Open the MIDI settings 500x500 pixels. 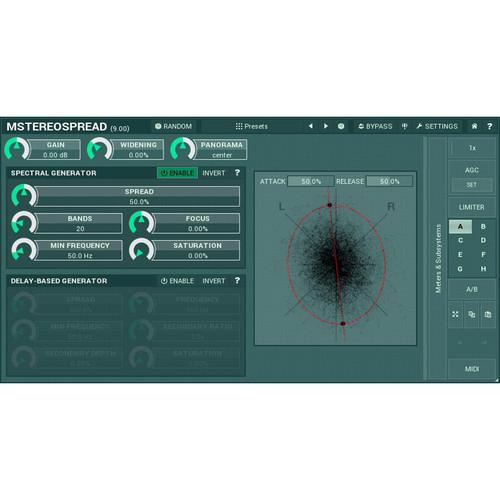[471, 369]
